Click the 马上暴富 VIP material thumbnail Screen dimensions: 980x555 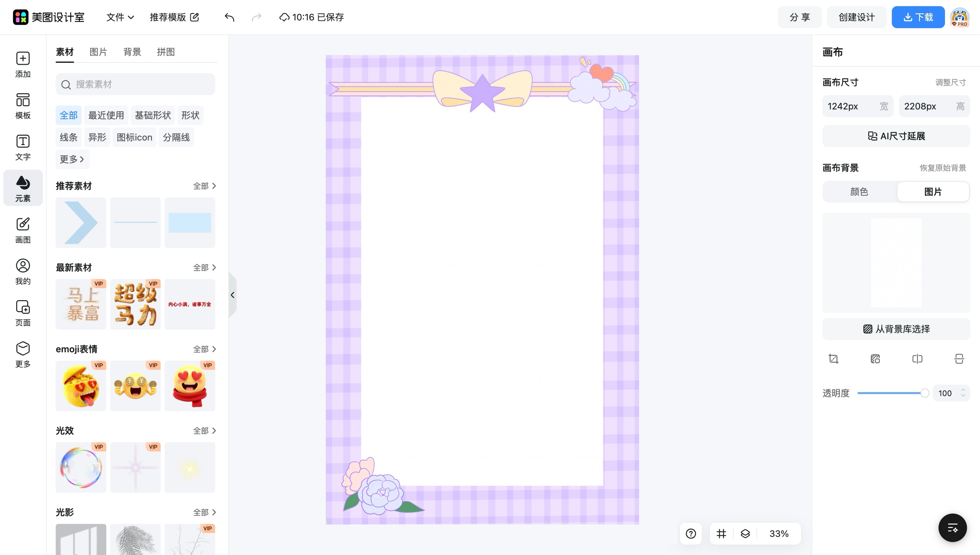81,304
